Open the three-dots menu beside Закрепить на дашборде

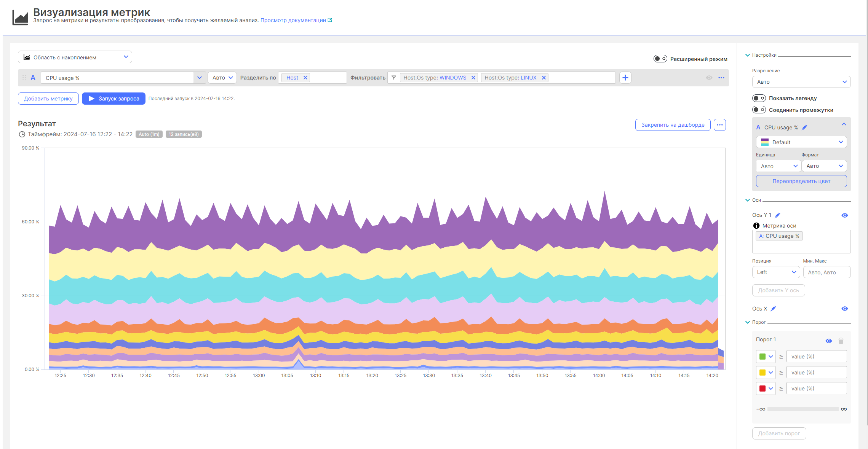[x=719, y=125]
